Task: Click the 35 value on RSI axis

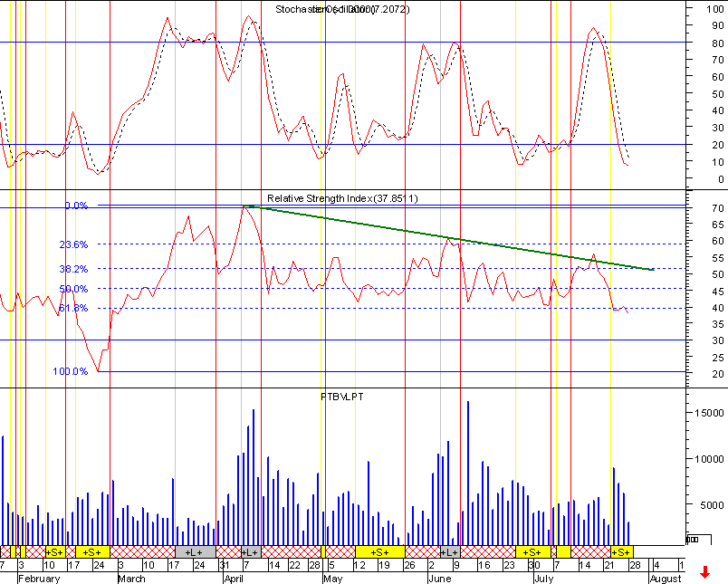Action: pos(718,324)
